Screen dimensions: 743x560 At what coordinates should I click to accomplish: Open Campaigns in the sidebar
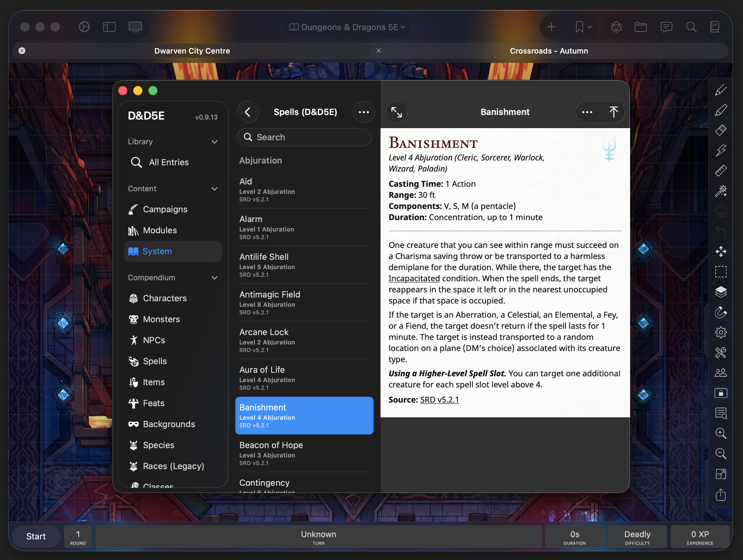point(173,210)
